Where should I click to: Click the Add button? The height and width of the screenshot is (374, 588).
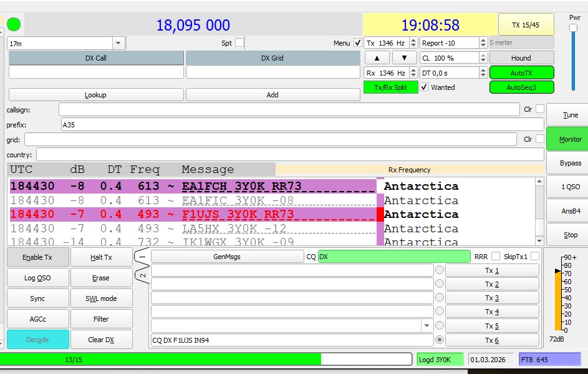pos(272,95)
